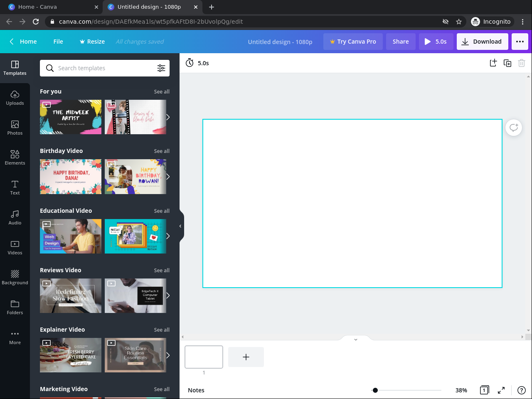Open template search filter options
The height and width of the screenshot is (399, 532).
pyautogui.click(x=161, y=68)
